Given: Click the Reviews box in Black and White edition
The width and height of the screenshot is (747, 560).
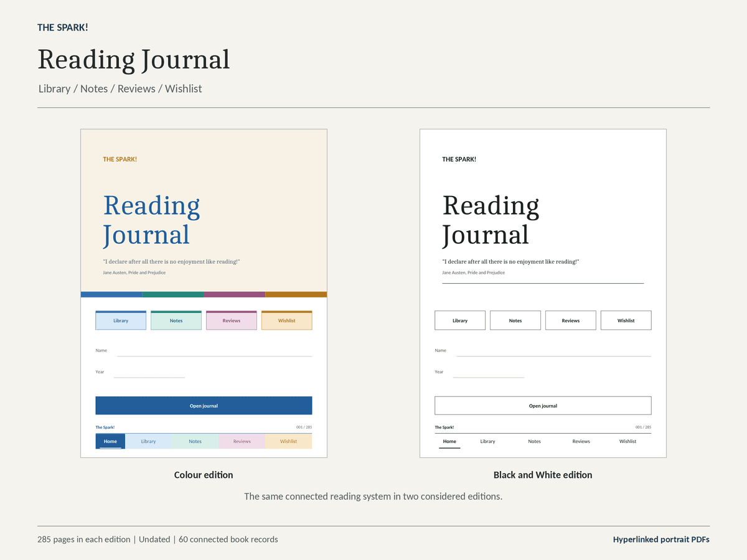Looking at the screenshot, I should (571, 320).
